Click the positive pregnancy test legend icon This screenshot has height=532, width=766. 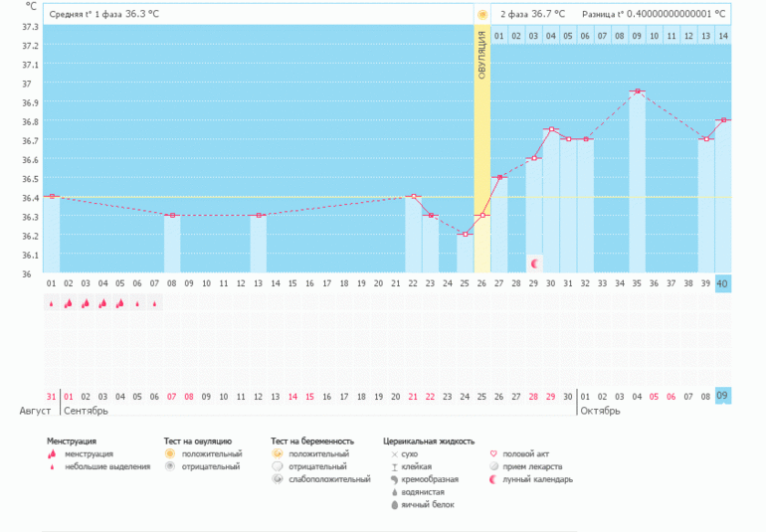(278, 453)
